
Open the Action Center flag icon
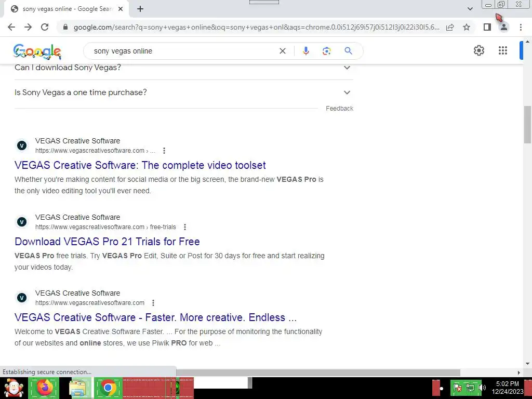[x=457, y=388]
